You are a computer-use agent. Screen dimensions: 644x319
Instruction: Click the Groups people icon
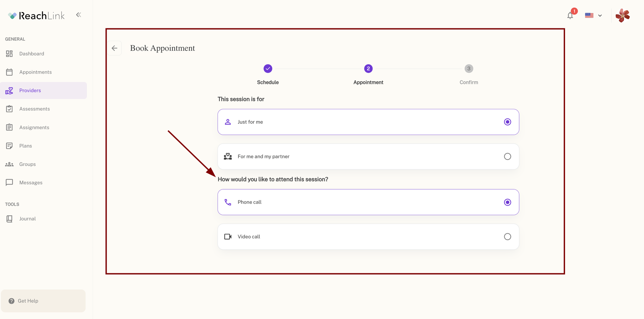point(9,164)
